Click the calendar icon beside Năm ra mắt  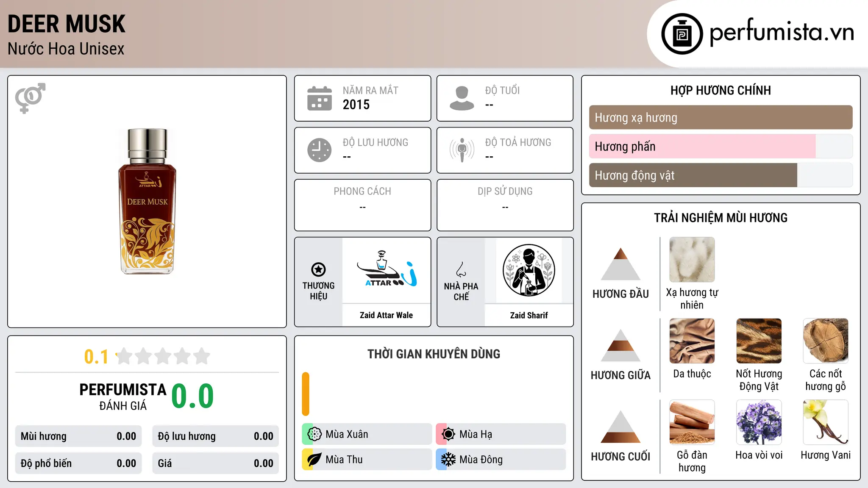pyautogui.click(x=320, y=98)
